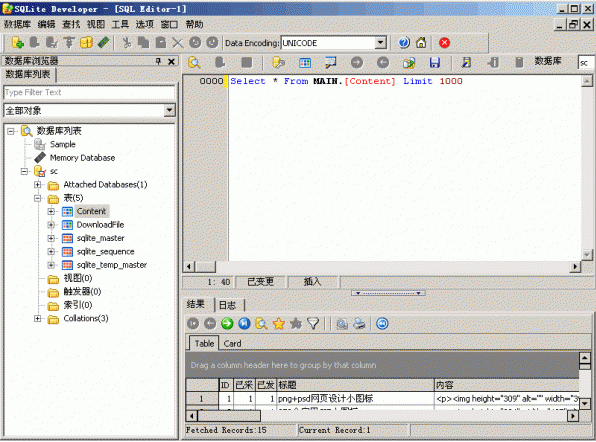Viewport: 596px width, 442px height.
Task: Open help via blue question mark icon
Action: point(404,43)
